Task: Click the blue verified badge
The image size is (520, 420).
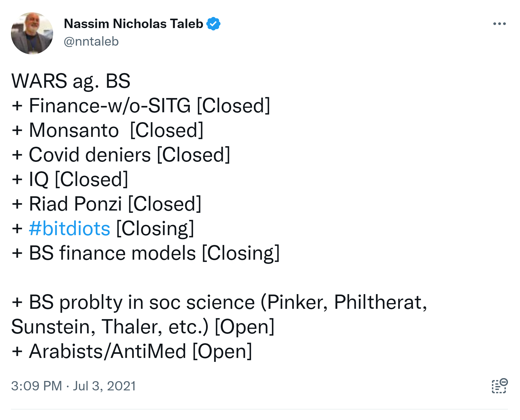Action: pos(213,24)
